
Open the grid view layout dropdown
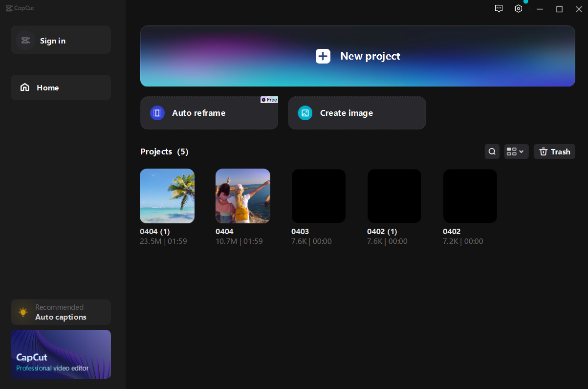coord(516,151)
